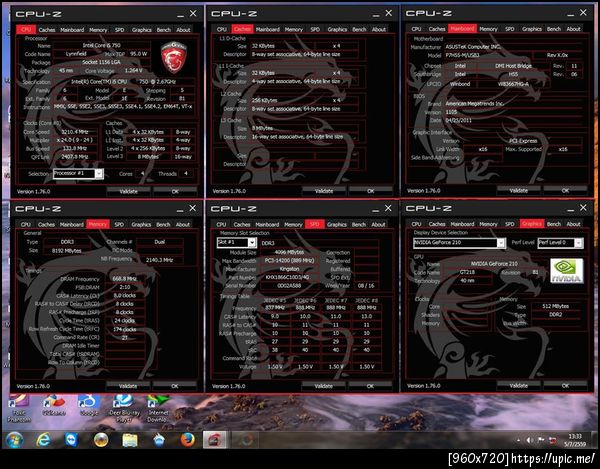600x469 pixels.
Task: Open the yellow notes icon on taskbar
Action: (x=130, y=440)
